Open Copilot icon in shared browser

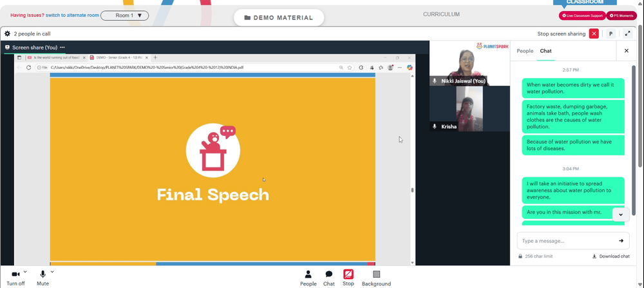pos(410,68)
